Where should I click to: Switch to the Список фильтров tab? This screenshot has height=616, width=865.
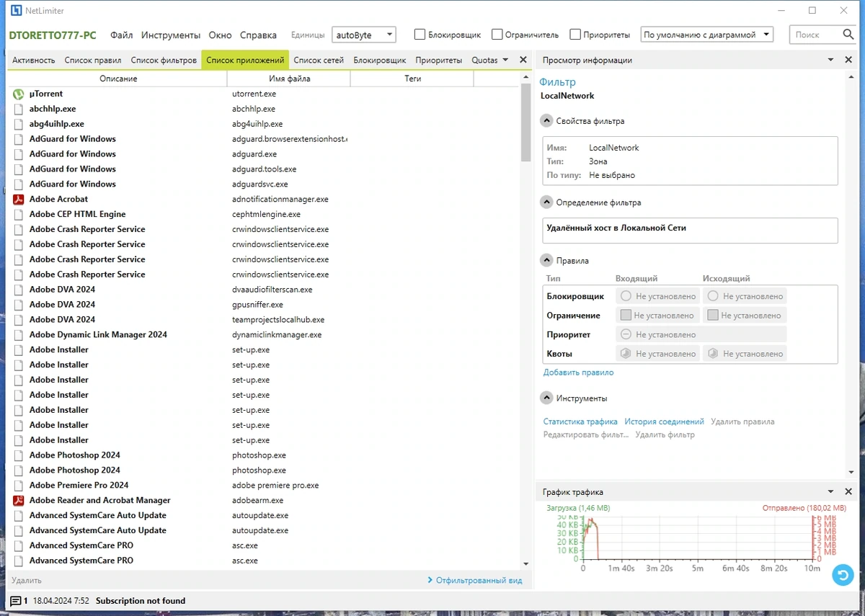coord(164,60)
